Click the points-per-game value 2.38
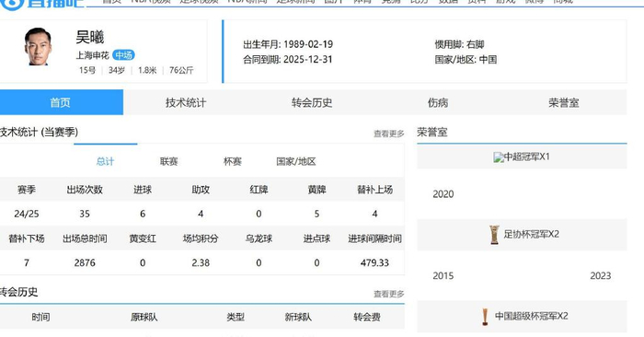This screenshot has width=644, height=337. [x=201, y=262]
